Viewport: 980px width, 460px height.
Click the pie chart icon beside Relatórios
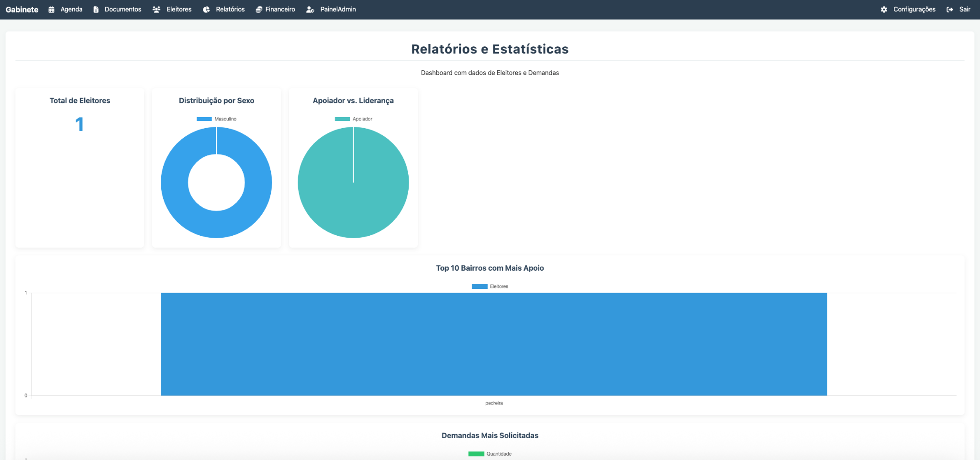coord(206,10)
